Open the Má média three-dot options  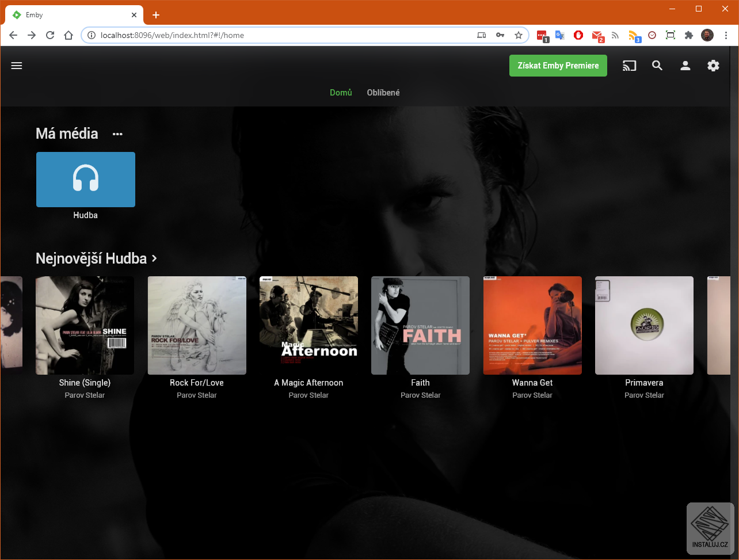tap(117, 134)
